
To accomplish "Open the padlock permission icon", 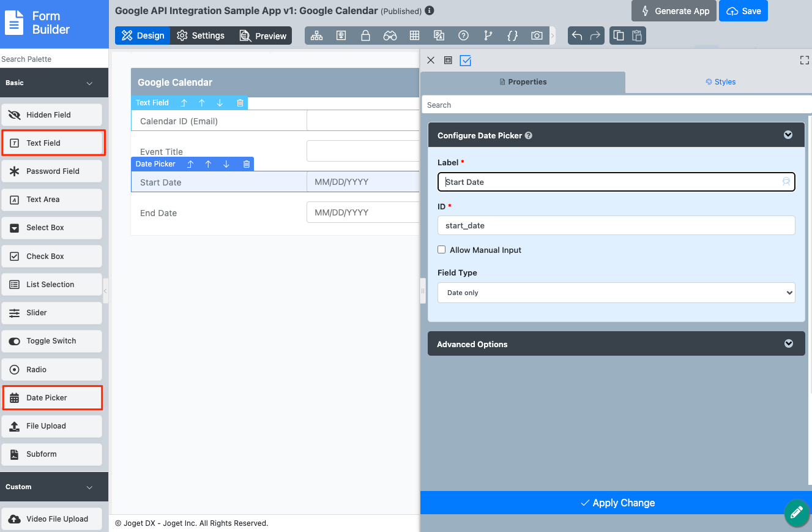I will (x=365, y=36).
